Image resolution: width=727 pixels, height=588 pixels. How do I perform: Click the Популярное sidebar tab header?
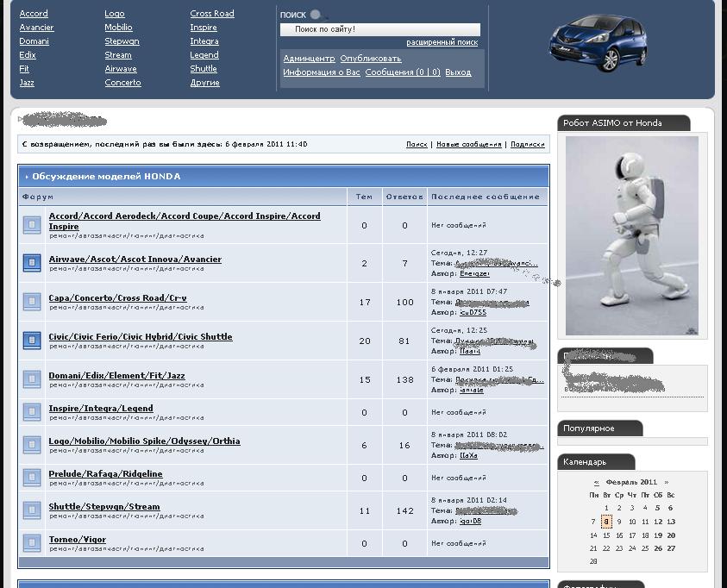pos(600,428)
